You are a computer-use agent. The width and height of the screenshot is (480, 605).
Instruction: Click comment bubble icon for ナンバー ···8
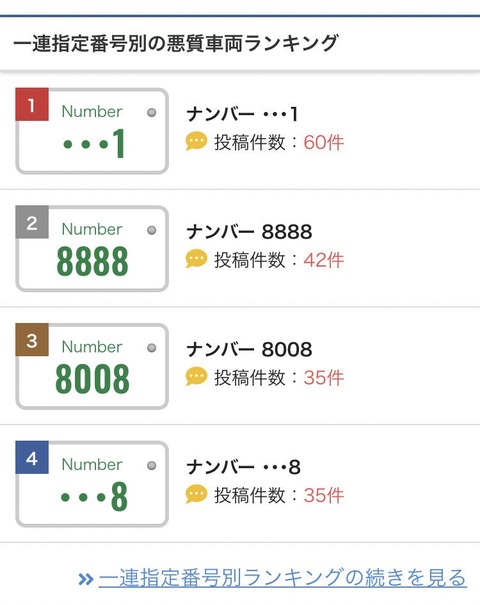tap(196, 494)
